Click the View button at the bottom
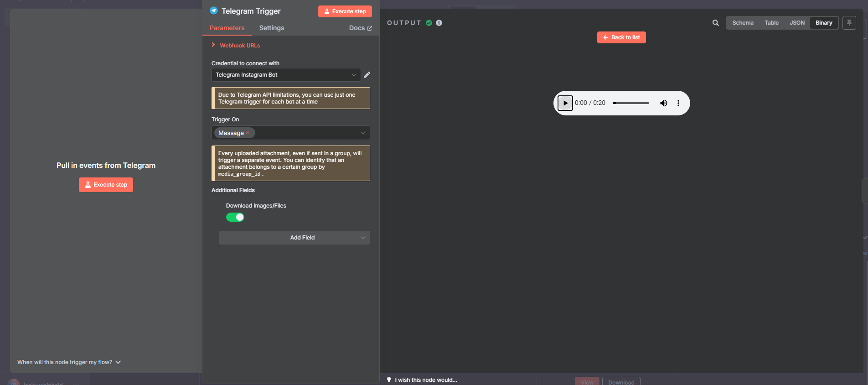 point(587,381)
